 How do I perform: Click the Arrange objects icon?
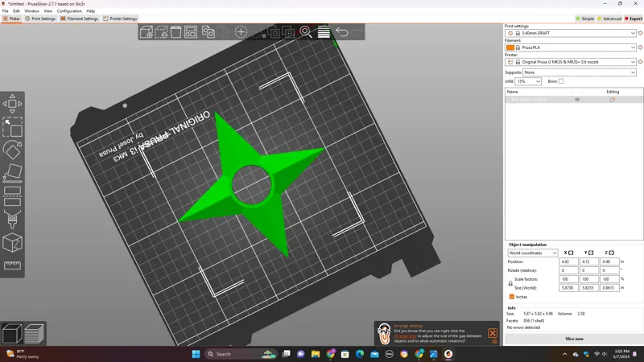pyautogui.click(x=191, y=32)
